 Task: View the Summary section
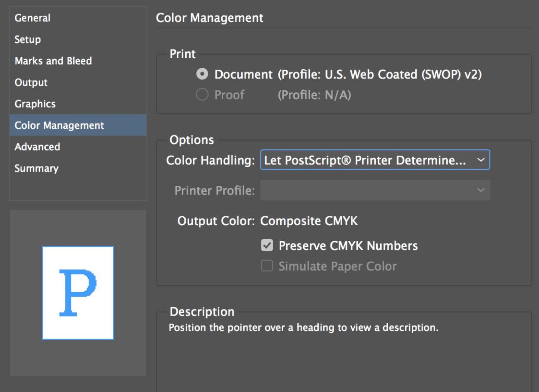click(x=78, y=168)
